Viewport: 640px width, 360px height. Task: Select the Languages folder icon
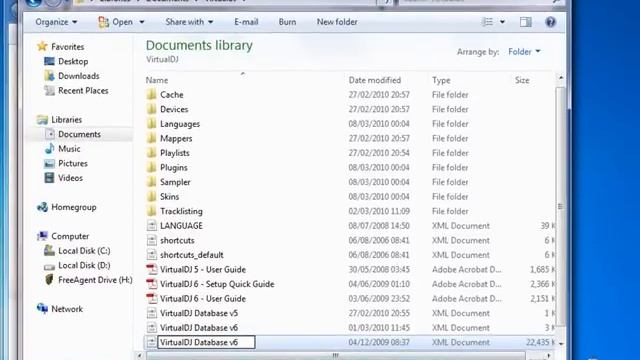151,124
